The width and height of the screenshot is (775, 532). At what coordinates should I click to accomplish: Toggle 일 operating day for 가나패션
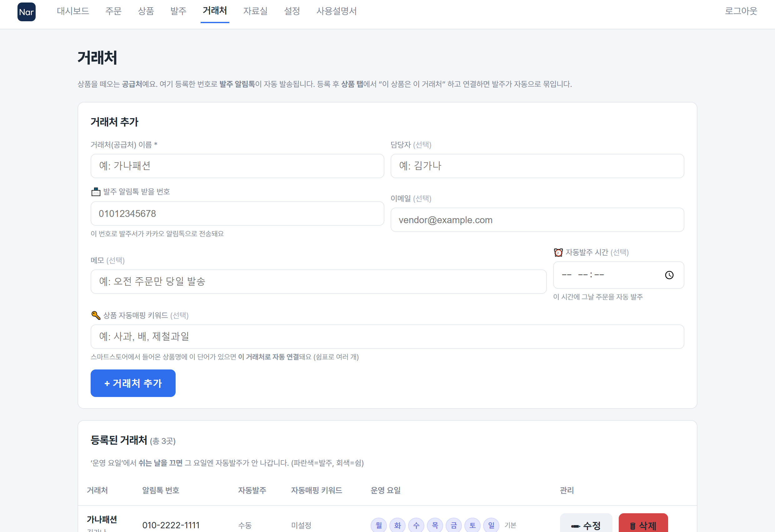[x=491, y=525]
